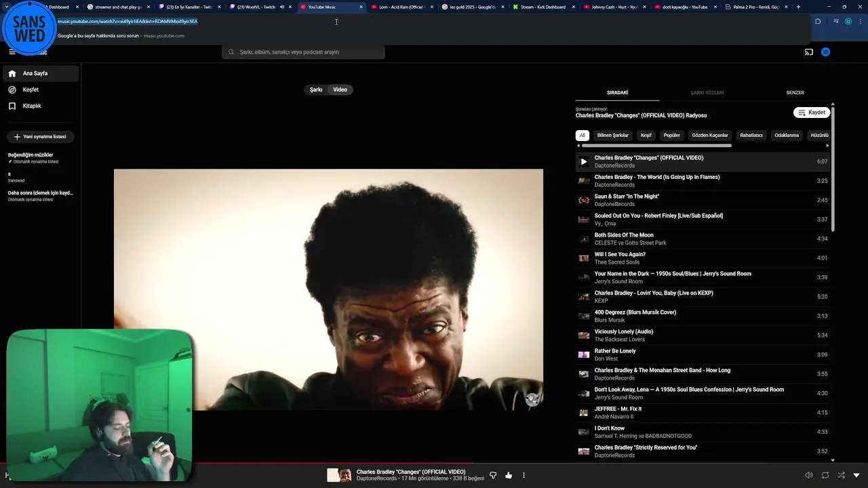Open the BENZER related tab
Viewport: 868px width, 488px height.
coord(795,93)
